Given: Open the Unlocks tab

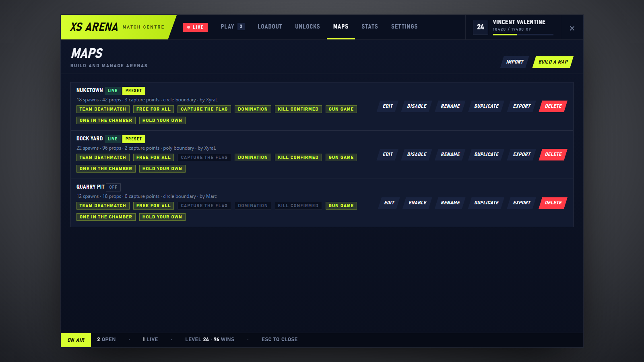Looking at the screenshot, I should click(x=308, y=27).
